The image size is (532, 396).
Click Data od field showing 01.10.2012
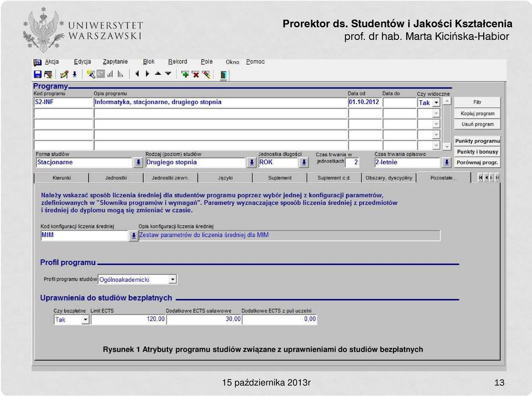click(x=365, y=102)
